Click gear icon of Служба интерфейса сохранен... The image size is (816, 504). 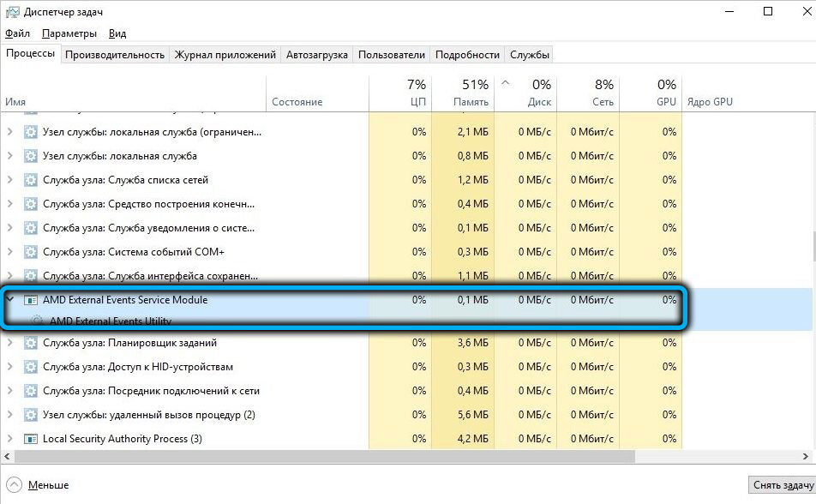(x=31, y=275)
